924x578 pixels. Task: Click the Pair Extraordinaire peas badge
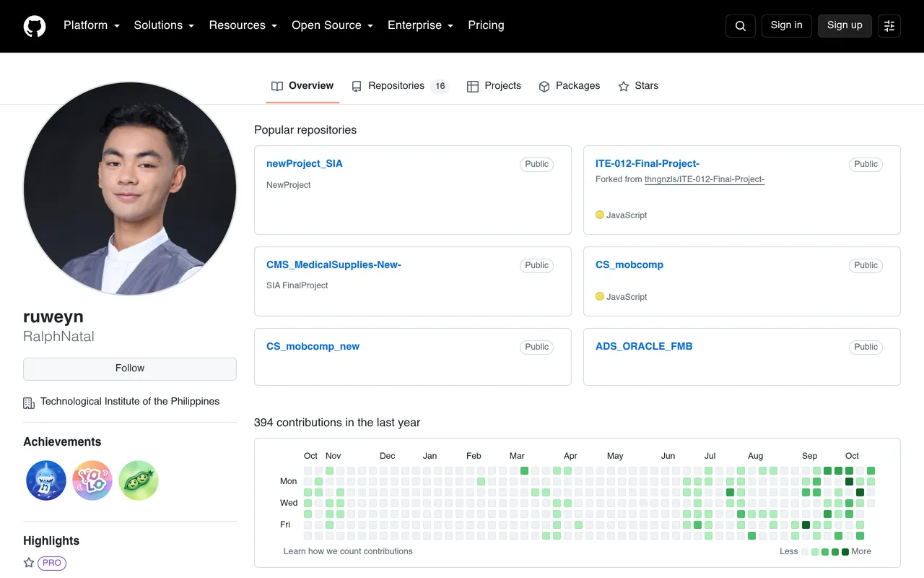point(139,480)
